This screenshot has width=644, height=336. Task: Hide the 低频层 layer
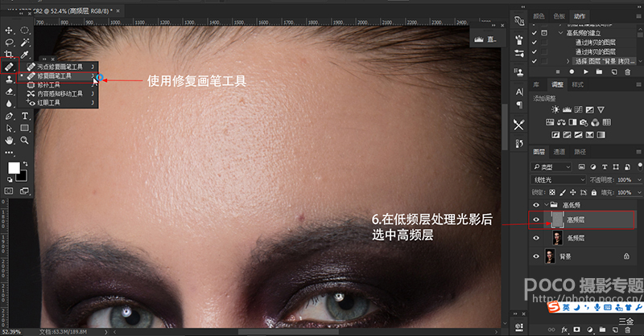(536, 238)
